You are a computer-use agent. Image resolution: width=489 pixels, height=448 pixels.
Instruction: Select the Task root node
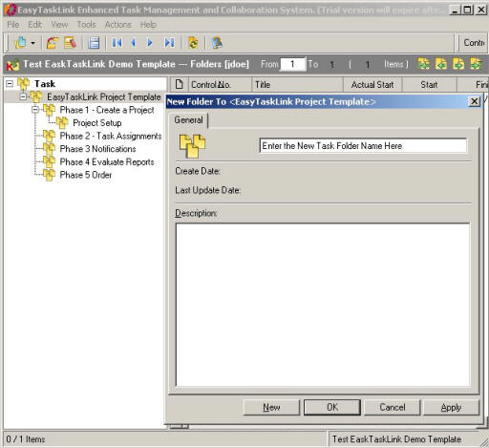click(45, 84)
